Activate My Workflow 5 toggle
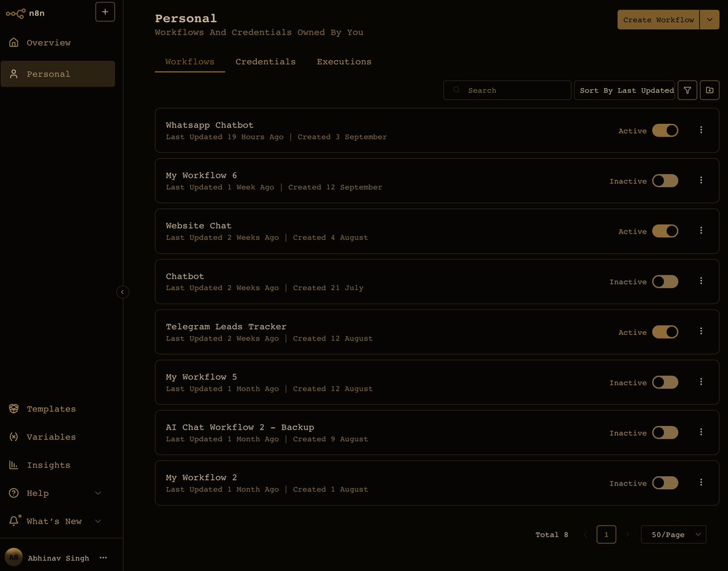 click(665, 382)
